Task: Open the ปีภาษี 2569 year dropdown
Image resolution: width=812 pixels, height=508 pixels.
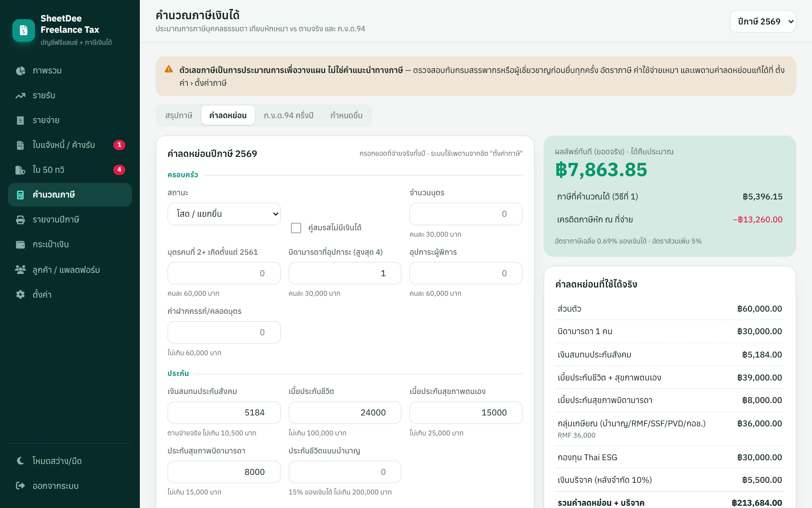Action: click(x=763, y=21)
